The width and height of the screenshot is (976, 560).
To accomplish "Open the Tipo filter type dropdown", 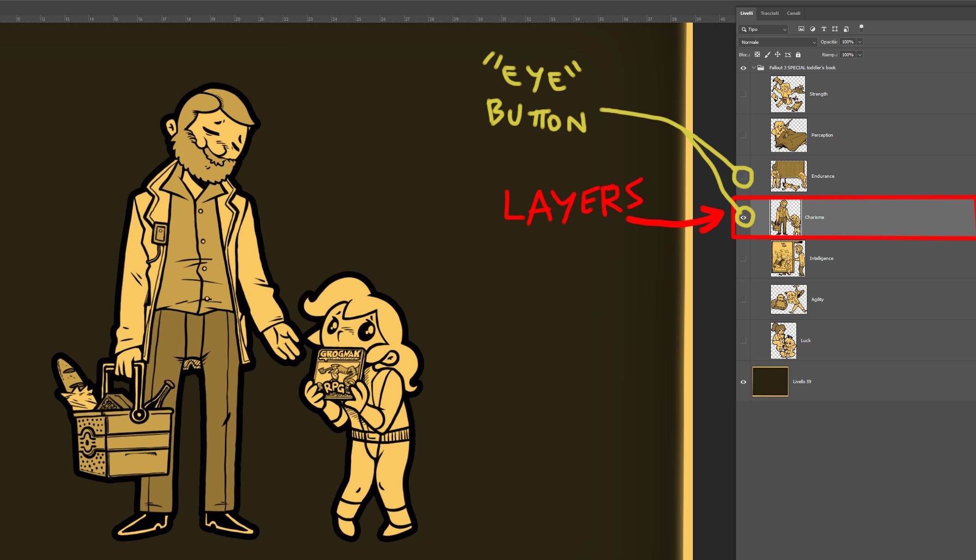I will coord(763,30).
